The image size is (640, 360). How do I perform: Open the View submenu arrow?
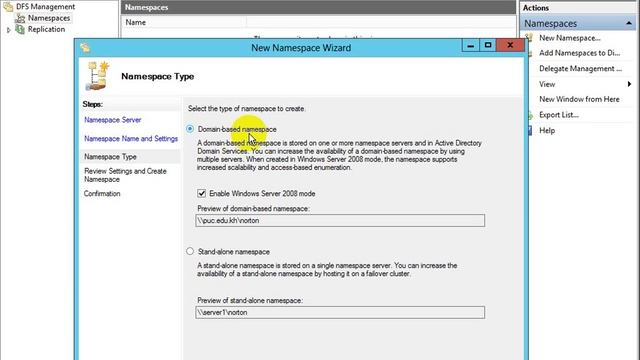coord(629,84)
